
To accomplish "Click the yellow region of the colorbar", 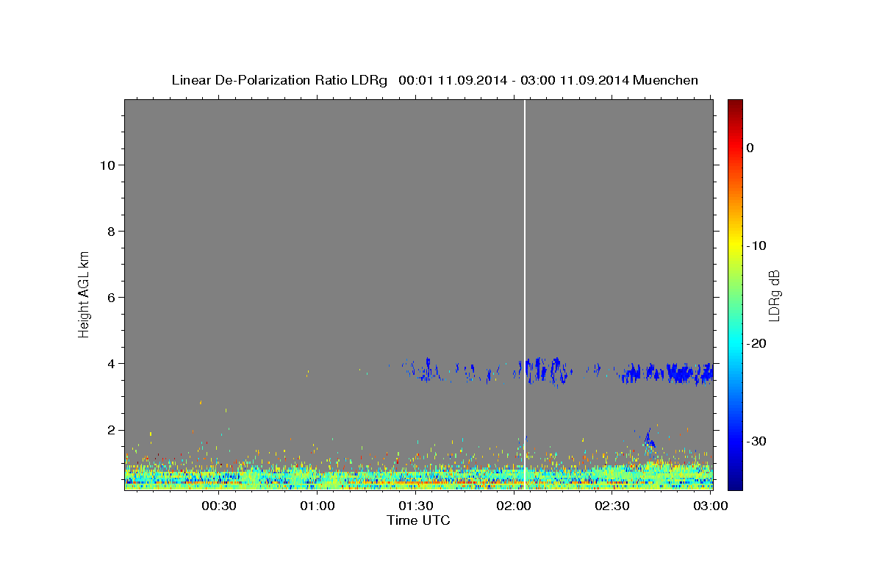I will (x=735, y=243).
